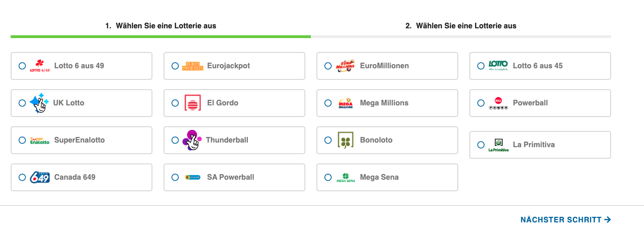The height and width of the screenshot is (234, 644).
Task: Go to next step via Nächster Schritt
Action: (x=565, y=220)
